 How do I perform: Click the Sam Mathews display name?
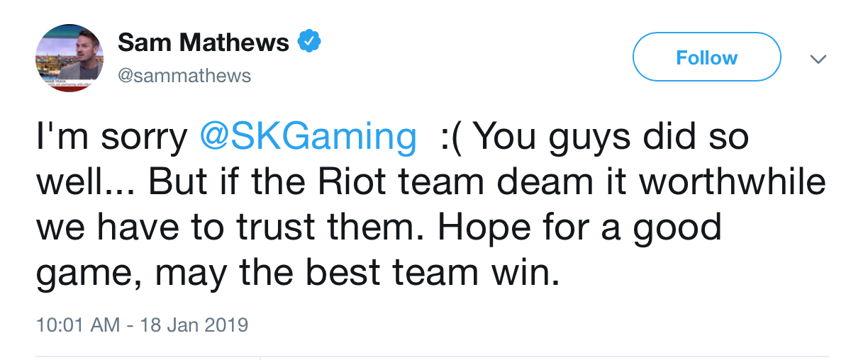click(203, 43)
